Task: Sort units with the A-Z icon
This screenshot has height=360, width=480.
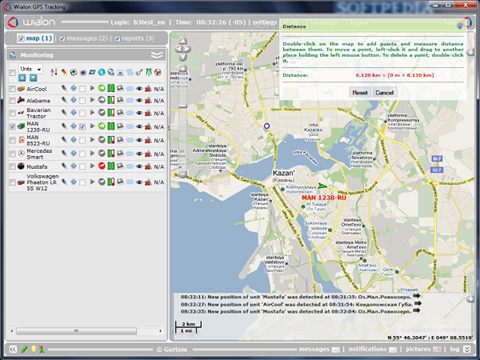Action: click(54, 72)
